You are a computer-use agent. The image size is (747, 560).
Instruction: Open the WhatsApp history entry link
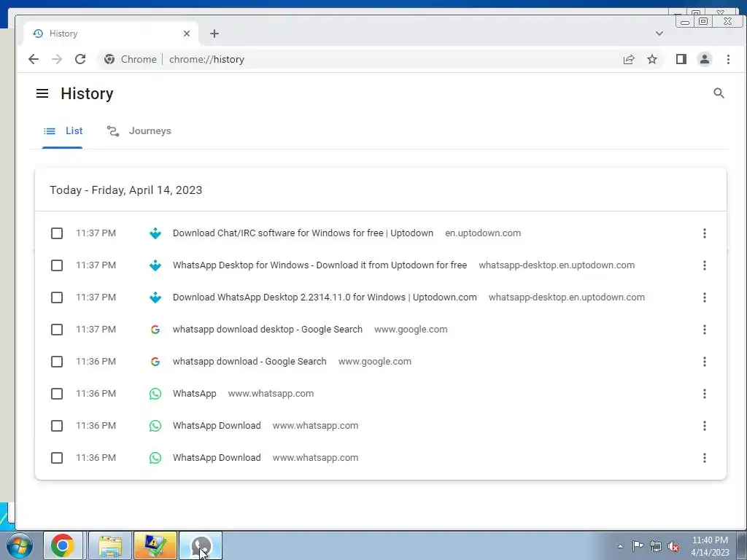[x=194, y=394]
